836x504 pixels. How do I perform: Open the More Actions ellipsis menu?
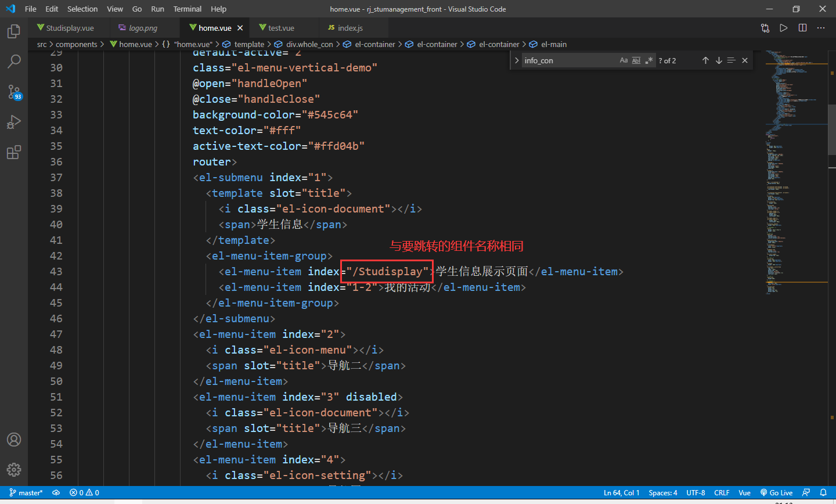[821, 28]
